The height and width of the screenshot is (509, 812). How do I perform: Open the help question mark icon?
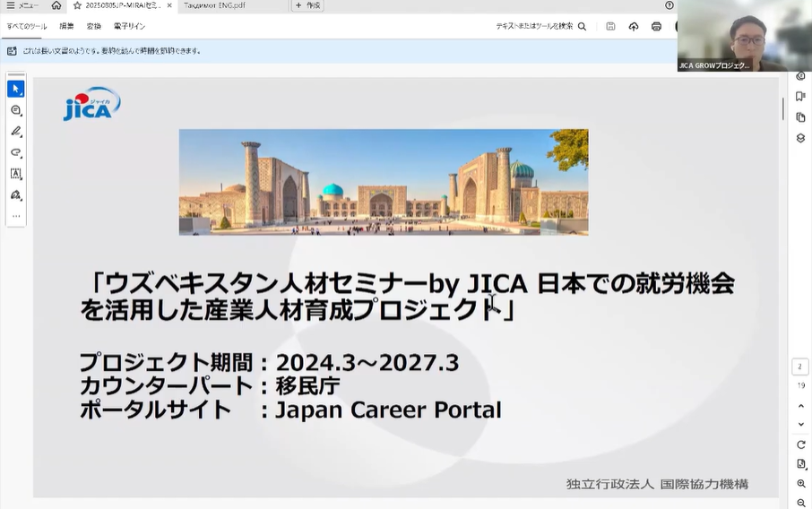(669, 5)
